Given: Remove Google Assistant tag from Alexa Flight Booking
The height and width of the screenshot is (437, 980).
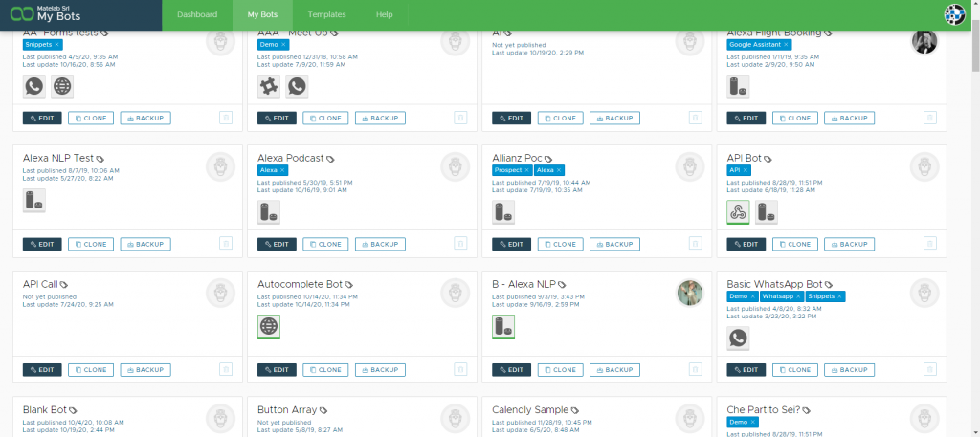Looking at the screenshot, I should (787, 45).
